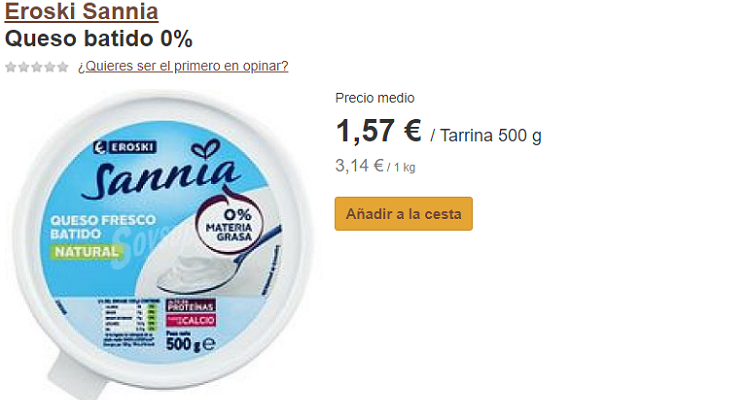750x400 pixels.
Task: Click the Añadir a la cesta button
Action: (x=404, y=214)
